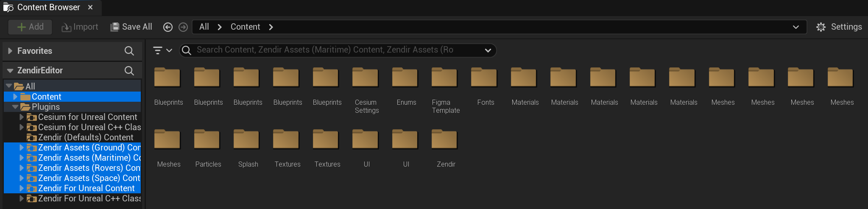Select the Content Browser tab
868x209 pixels.
48,7
